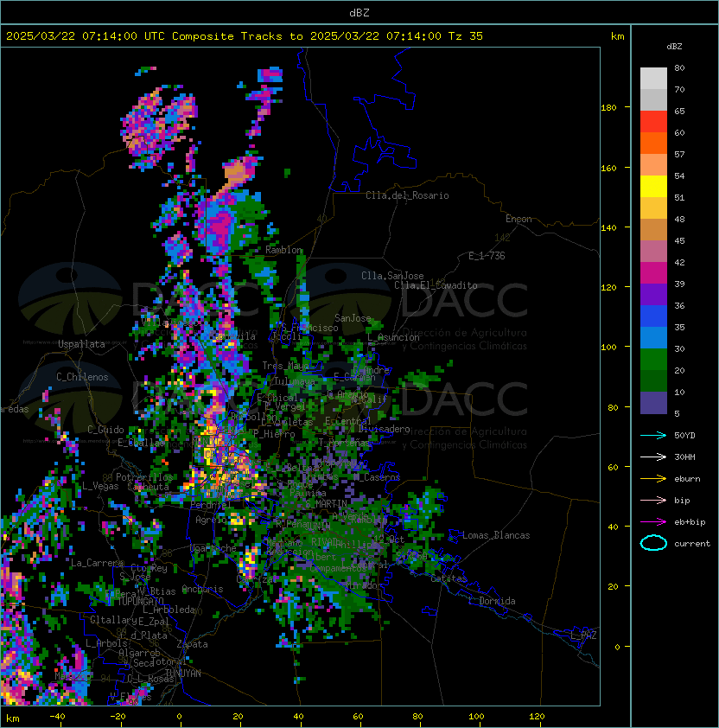Click the L_Dormida map label

pyautogui.click(x=492, y=601)
